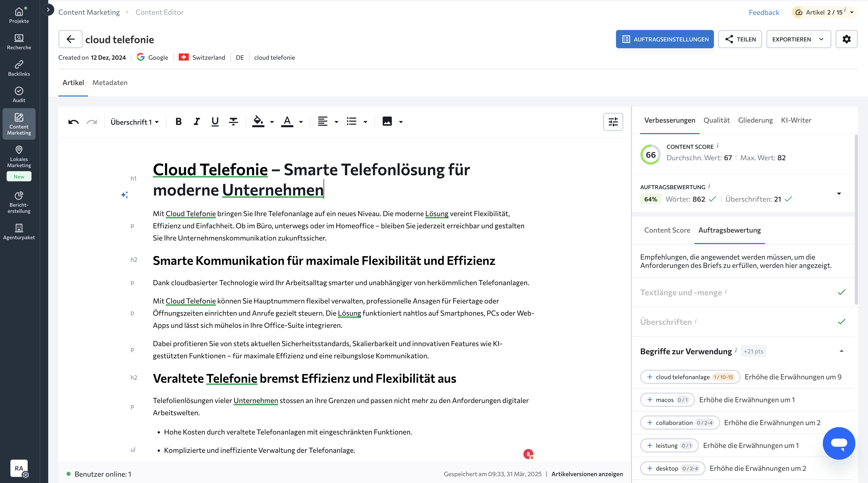Open the KI-Writer tab
The image size is (868, 483).
coord(796,120)
